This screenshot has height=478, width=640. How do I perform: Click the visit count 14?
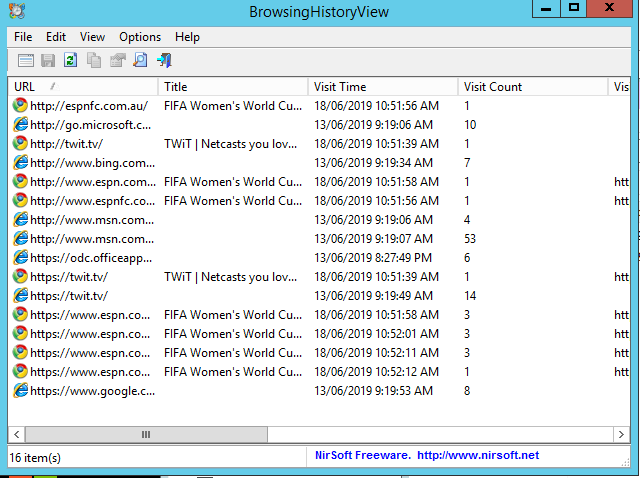coord(470,296)
